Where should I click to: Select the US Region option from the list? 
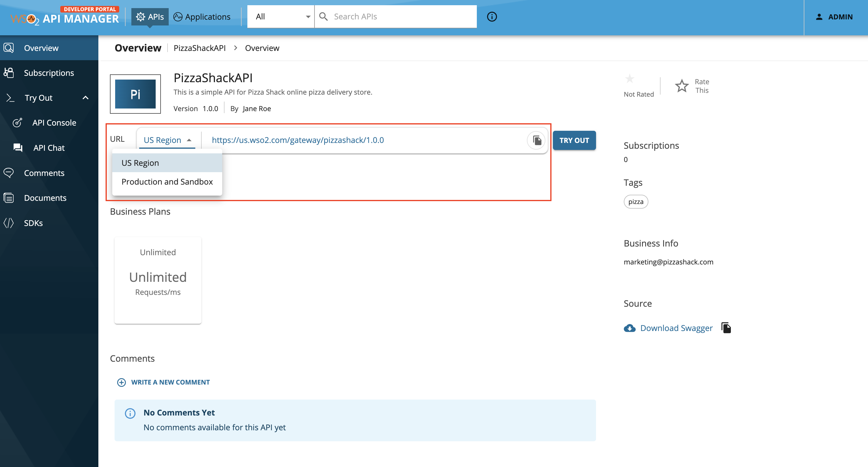point(140,163)
